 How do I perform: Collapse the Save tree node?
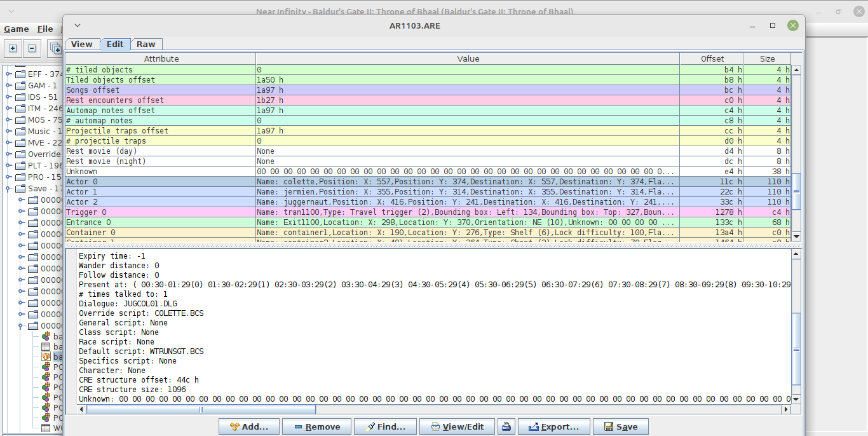tap(9, 189)
